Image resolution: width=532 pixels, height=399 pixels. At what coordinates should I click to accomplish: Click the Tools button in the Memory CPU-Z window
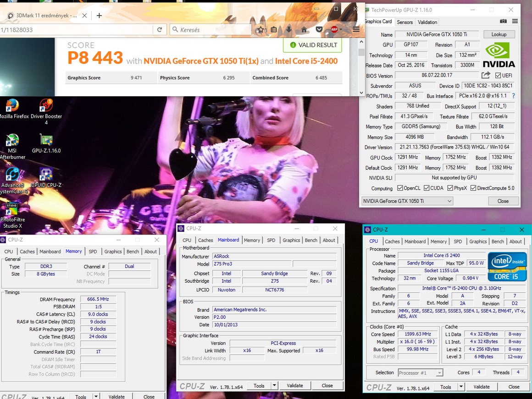point(81,396)
